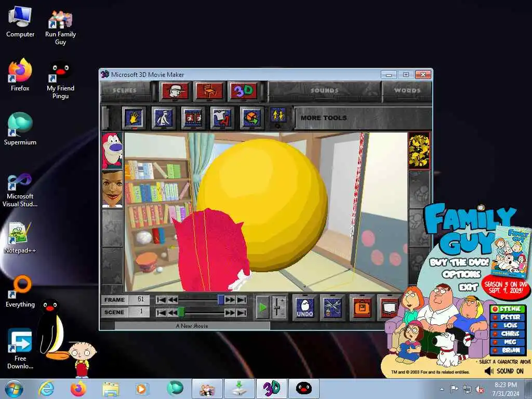Screen dimensions: 532x399
Task: Jump to first frame
Action: [161, 300]
